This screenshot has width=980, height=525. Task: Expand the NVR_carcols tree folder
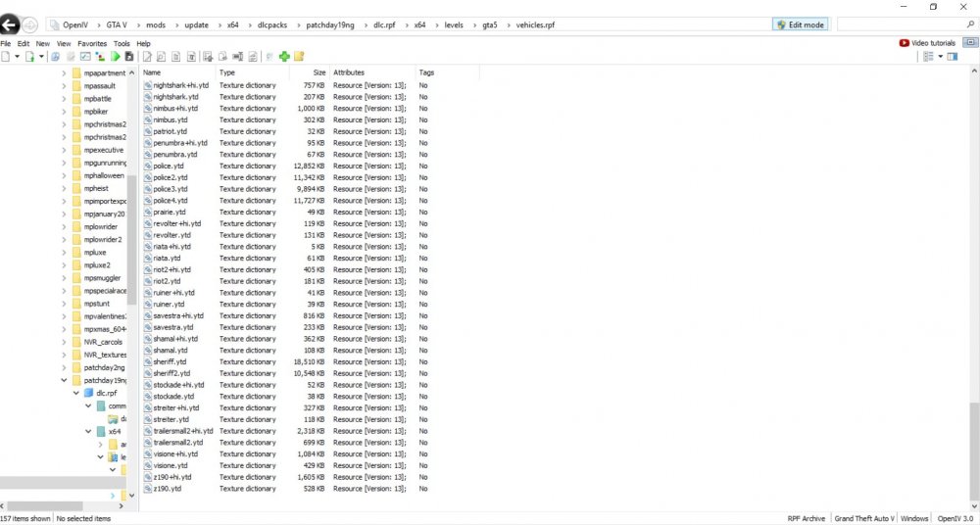click(x=64, y=342)
